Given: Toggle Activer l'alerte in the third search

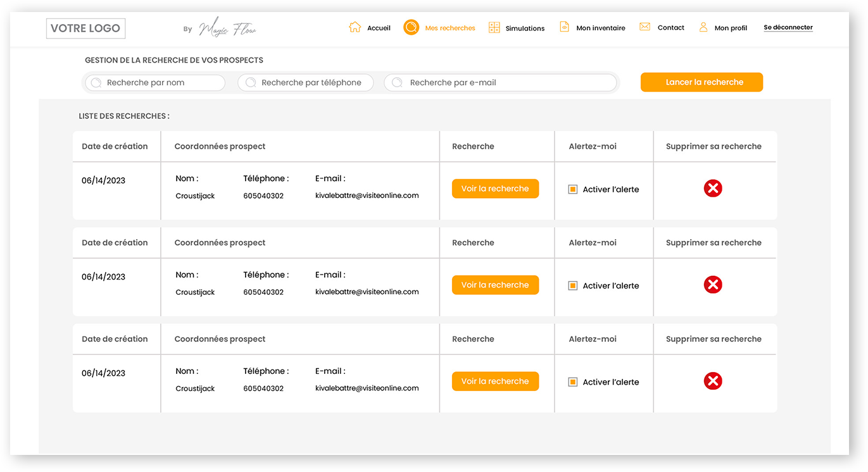Looking at the screenshot, I should pyautogui.click(x=573, y=382).
